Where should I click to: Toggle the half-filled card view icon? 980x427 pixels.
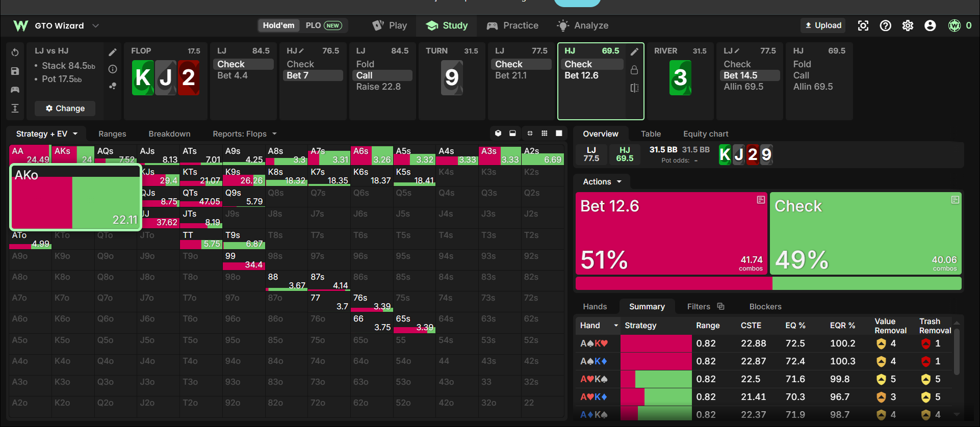512,134
